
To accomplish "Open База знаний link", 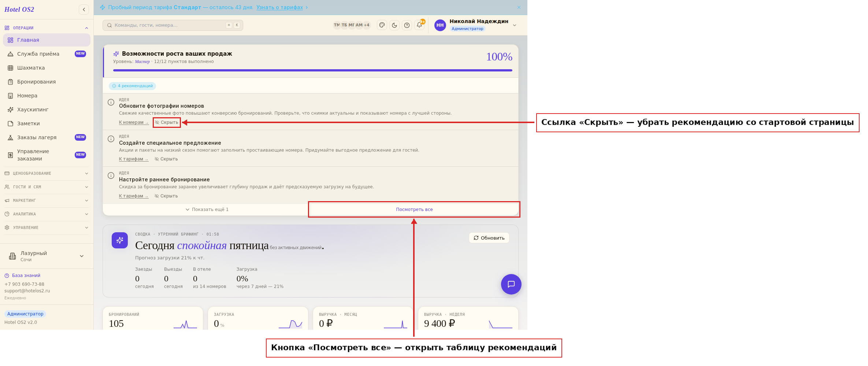I will 23,276.
